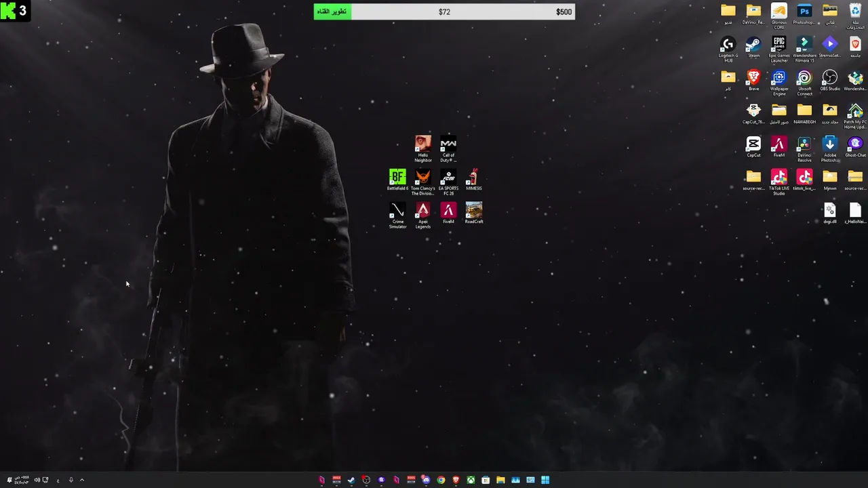868x488 pixels.
Task: Open the Mjnwn folder
Action: pos(830,180)
